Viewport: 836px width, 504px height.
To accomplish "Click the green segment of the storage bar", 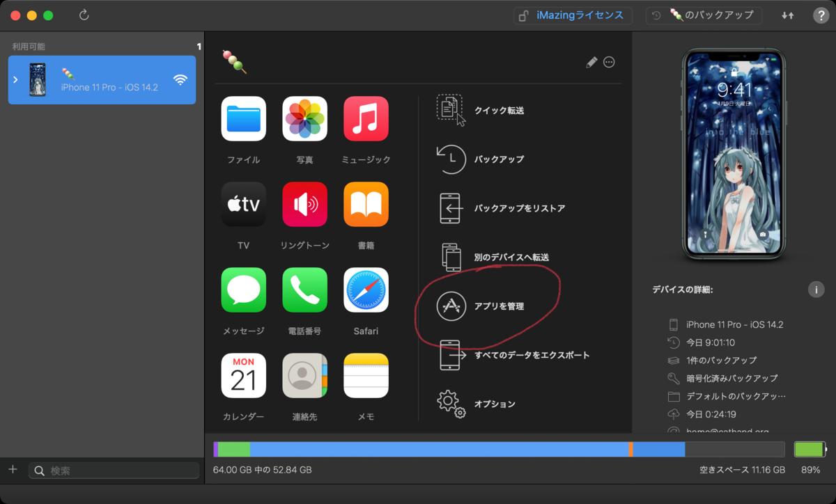I will 233,449.
